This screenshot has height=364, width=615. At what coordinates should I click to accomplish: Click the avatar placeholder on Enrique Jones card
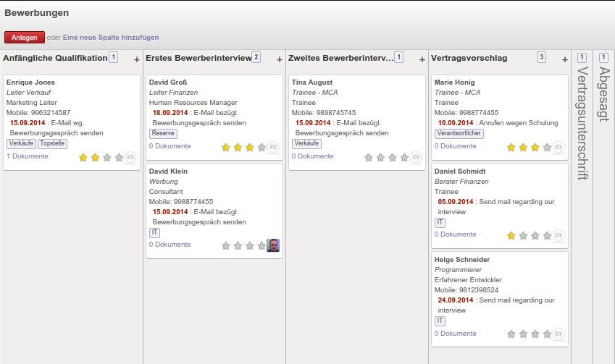[130, 157]
